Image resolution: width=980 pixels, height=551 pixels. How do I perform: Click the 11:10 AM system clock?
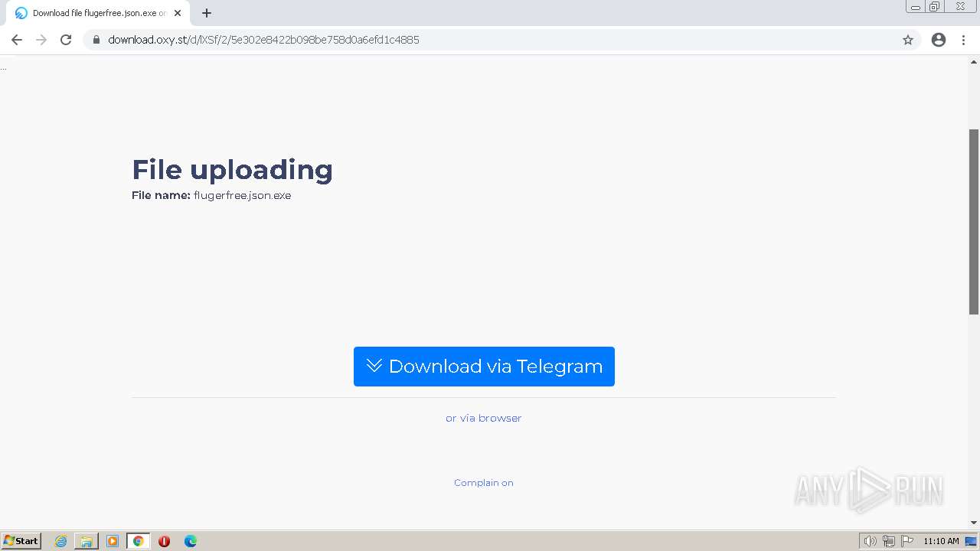(941, 541)
